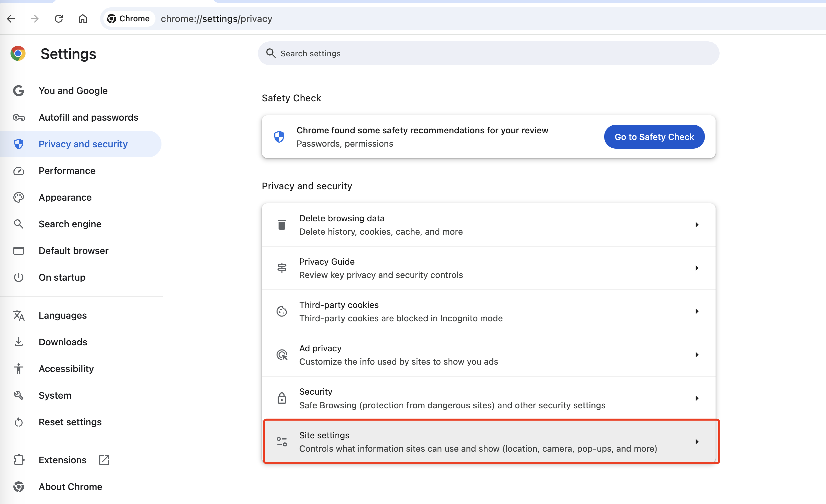
Task: Click the shield icon in sidebar
Action: [19, 144]
